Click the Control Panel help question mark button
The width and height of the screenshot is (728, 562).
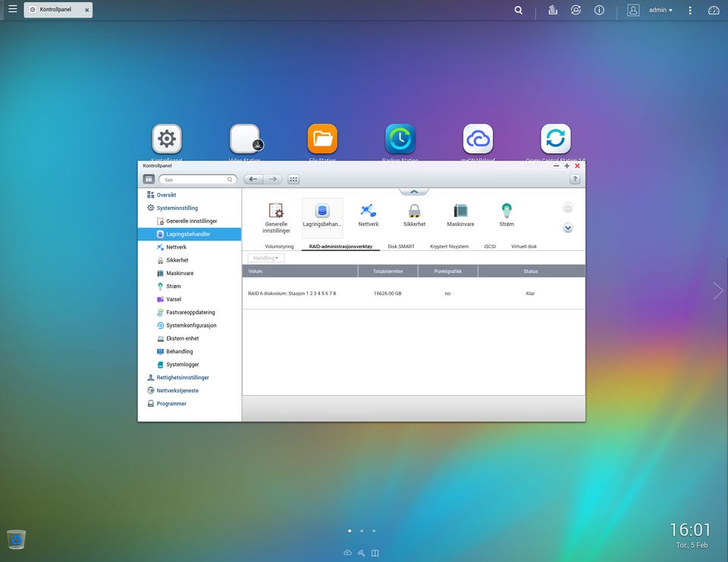pos(575,180)
